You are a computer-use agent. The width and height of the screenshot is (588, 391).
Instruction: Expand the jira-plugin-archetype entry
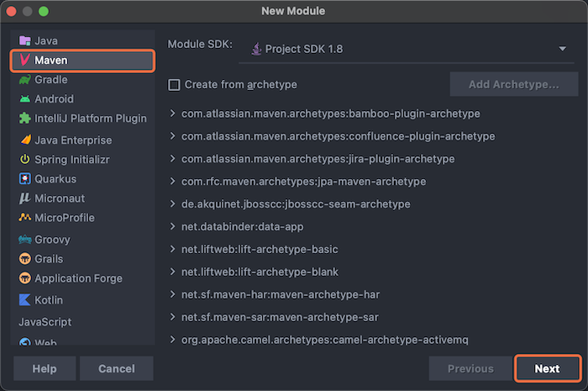coord(172,159)
